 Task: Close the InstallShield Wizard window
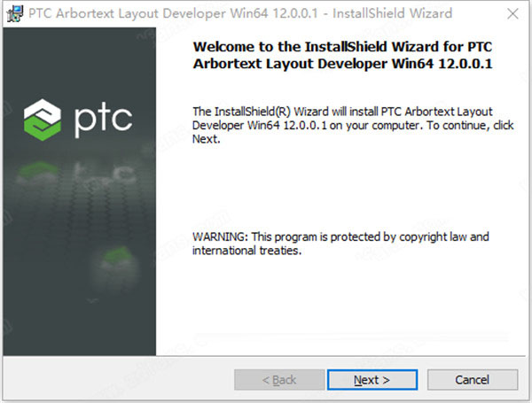(x=512, y=13)
